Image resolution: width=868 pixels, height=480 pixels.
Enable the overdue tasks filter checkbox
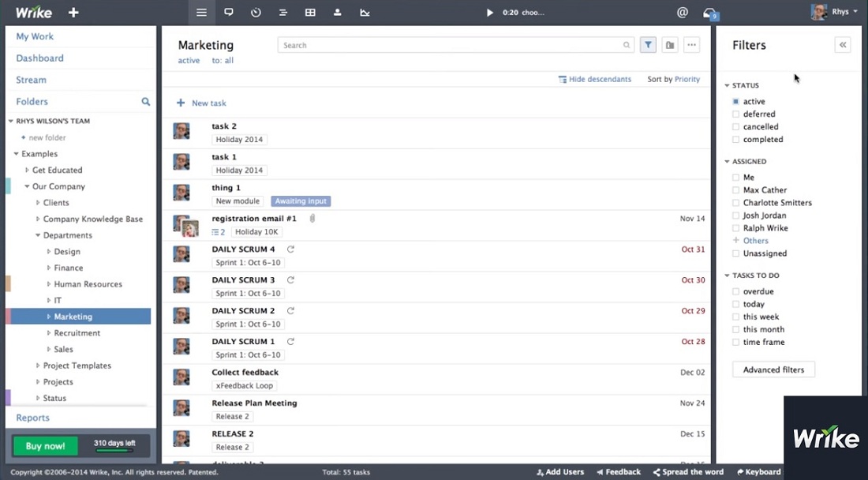point(735,292)
